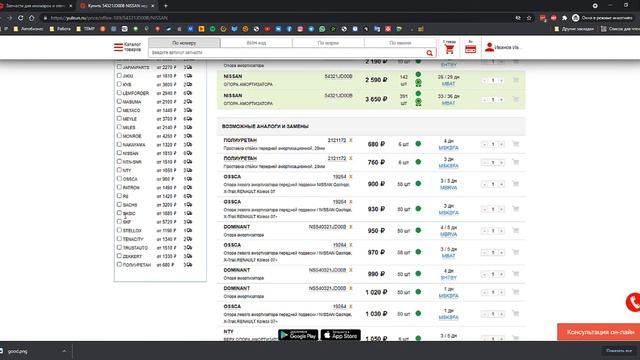
Task: Tick the OSSCA brand checkbox
Action: point(119,178)
